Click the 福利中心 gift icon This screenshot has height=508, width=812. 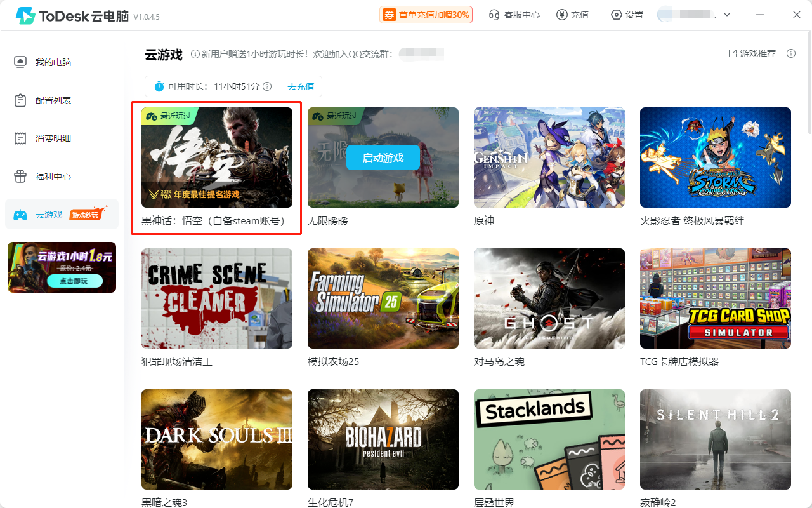pos(20,177)
